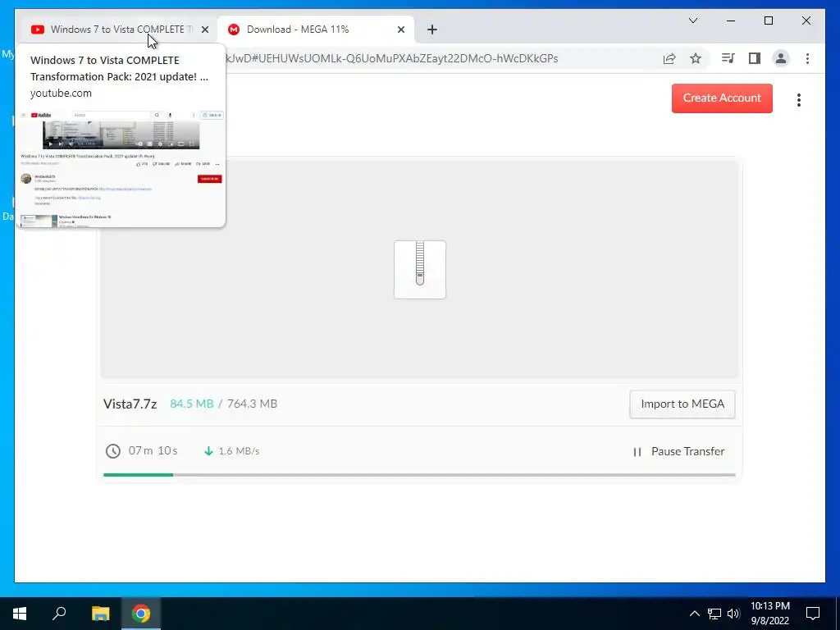The width and height of the screenshot is (840, 630).
Task: Show hidden system tray icons
Action: 694,614
